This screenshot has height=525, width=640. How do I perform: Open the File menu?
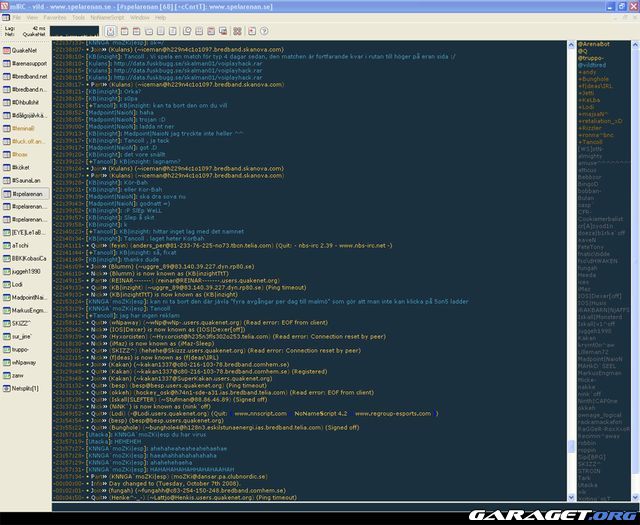pos(20,17)
